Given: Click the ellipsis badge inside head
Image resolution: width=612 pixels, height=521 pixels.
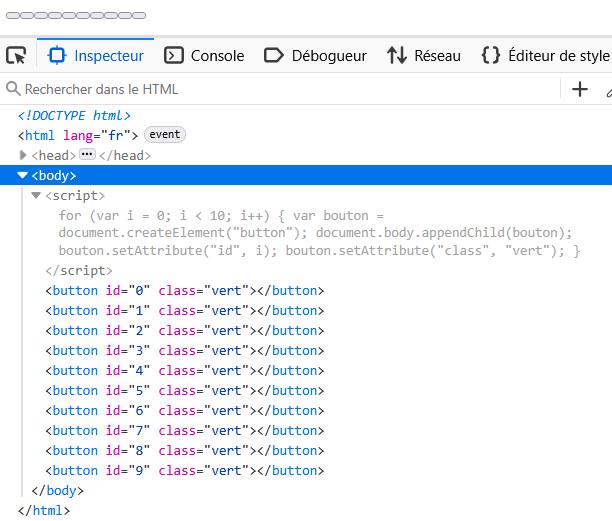Looking at the screenshot, I should click(87, 154).
